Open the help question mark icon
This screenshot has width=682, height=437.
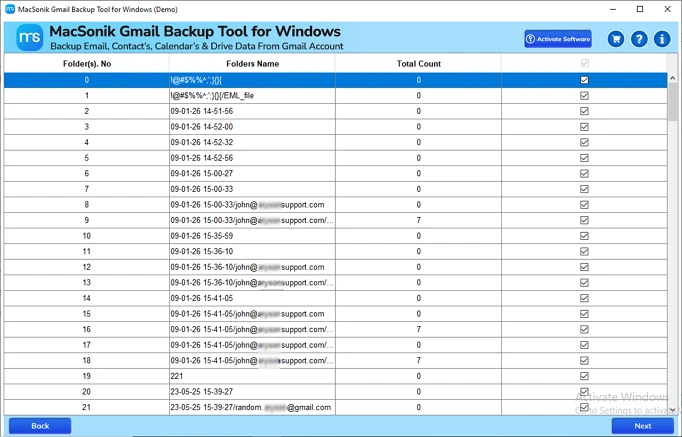639,39
